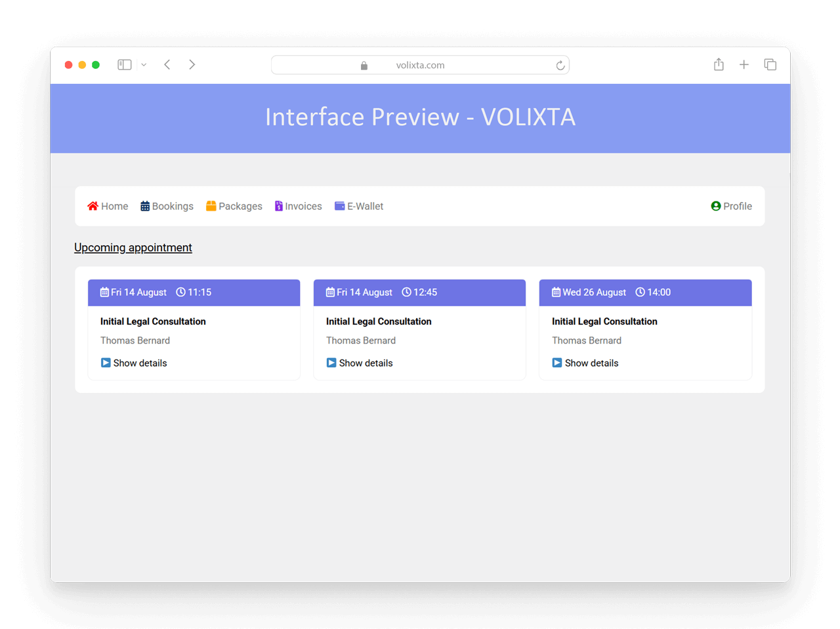
Task: Click Initial Legal Consultation title on the 12:45 card
Action: [379, 321]
